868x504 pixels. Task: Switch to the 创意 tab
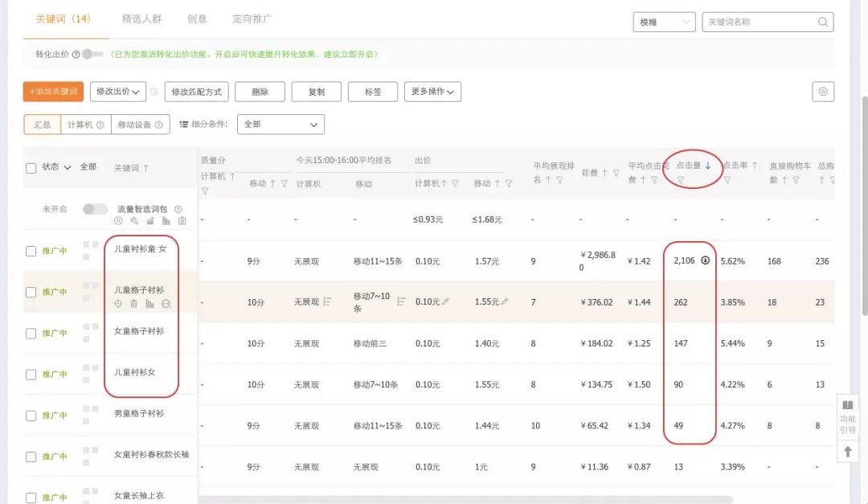[x=197, y=19]
